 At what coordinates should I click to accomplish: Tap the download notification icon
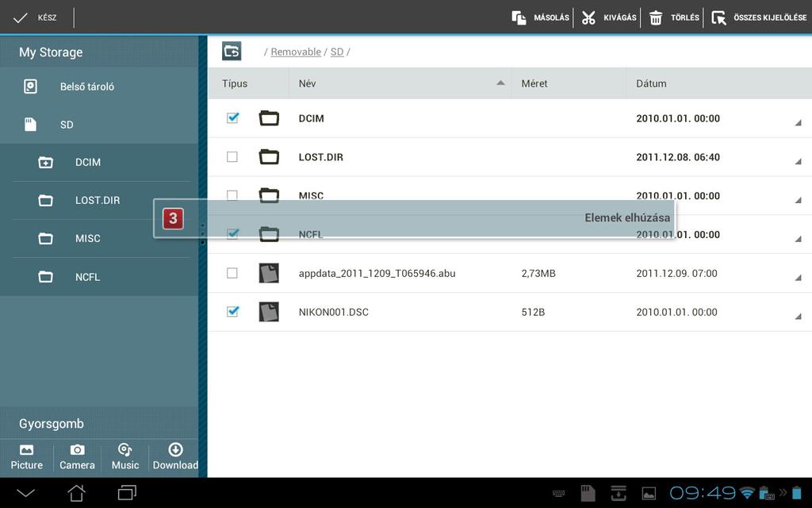[619, 493]
